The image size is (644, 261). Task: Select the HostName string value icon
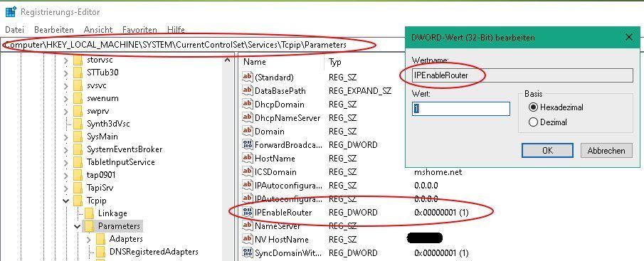point(248,158)
